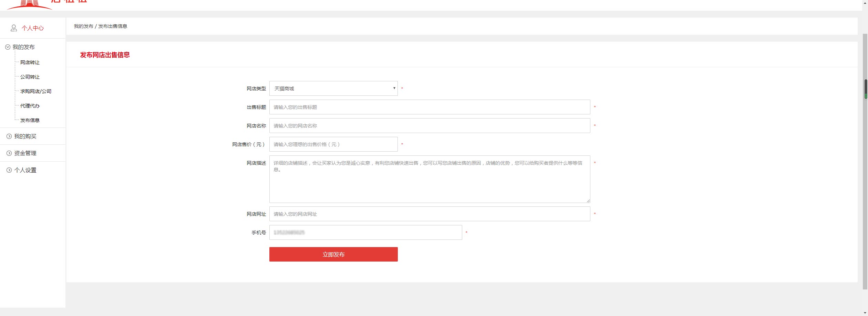Open 公司转让 in the sidebar tree
868x316 pixels.
[30, 77]
